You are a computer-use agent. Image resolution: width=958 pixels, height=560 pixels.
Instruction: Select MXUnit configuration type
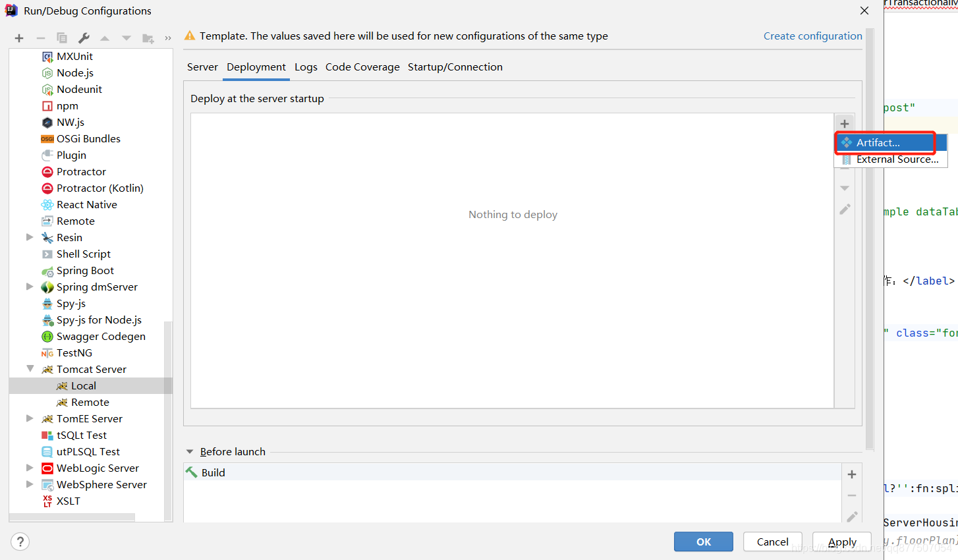pyautogui.click(x=74, y=57)
